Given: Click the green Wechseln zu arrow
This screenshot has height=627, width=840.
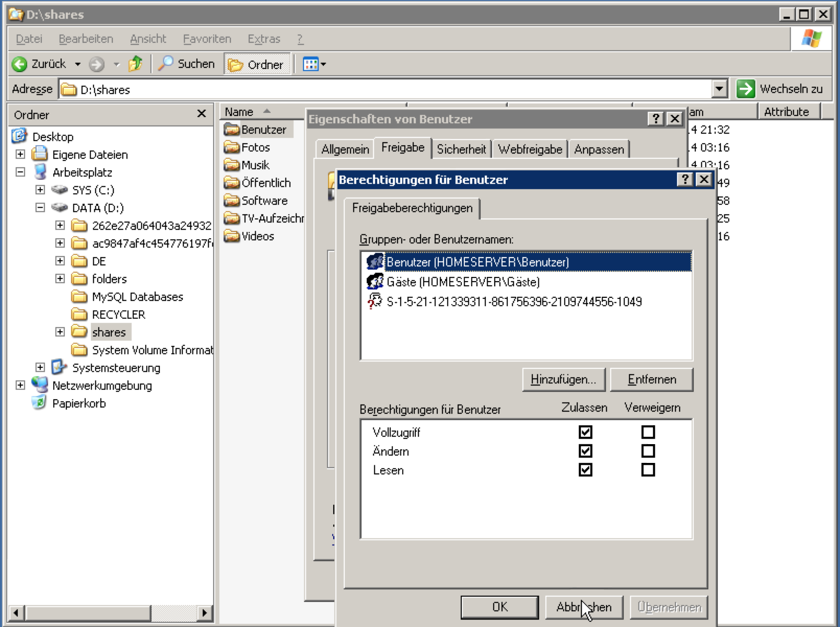Looking at the screenshot, I should coord(745,89).
